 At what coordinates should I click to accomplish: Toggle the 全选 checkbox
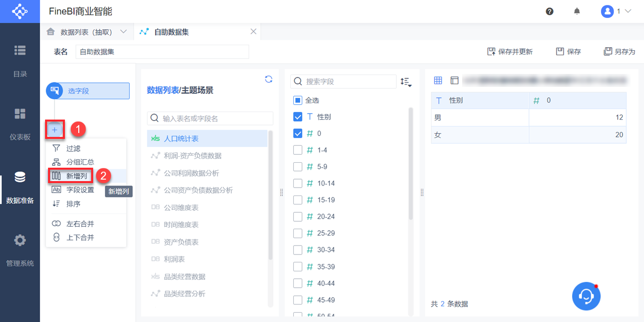[x=298, y=100]
